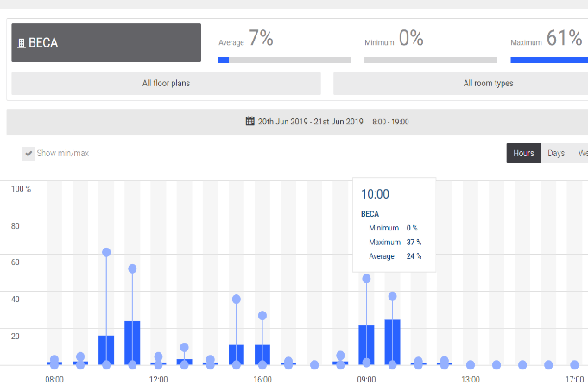
Task: Click the Average 7% progress bar
Action: [x=285, y=60]
